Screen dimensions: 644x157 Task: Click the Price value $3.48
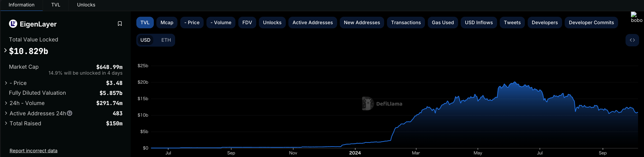point(114,83)
